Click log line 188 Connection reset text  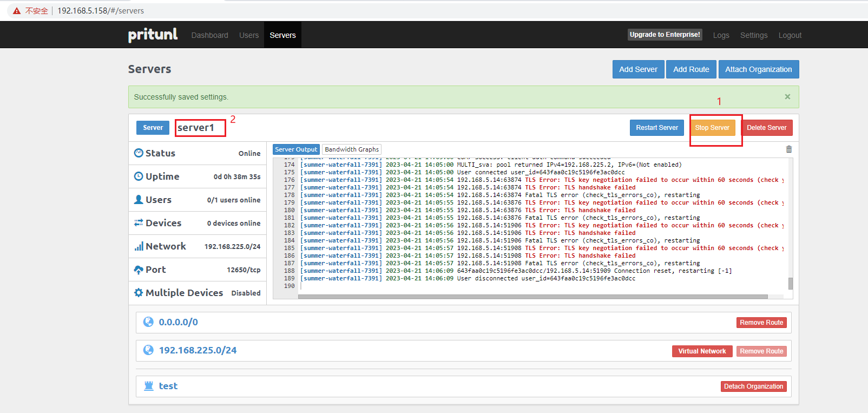tap(594, 271)
